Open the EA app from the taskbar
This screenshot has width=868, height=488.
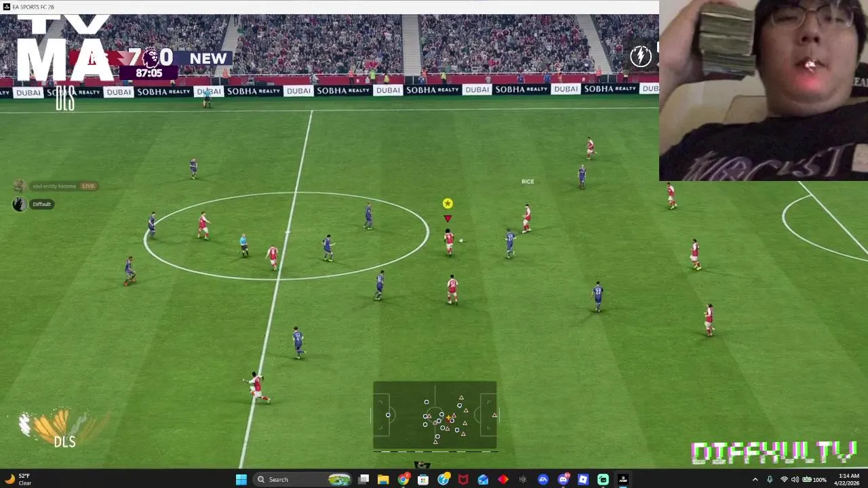[x=543, y=479]
